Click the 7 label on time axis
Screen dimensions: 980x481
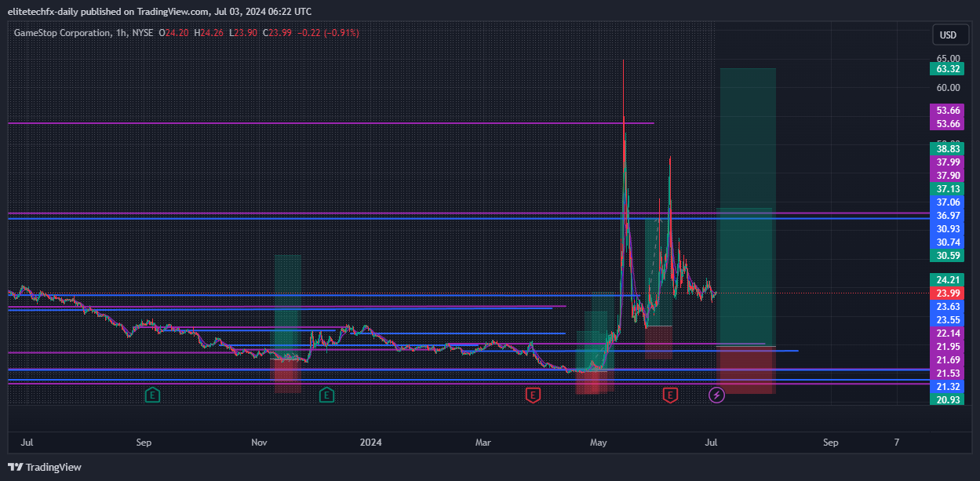point(897,442)
